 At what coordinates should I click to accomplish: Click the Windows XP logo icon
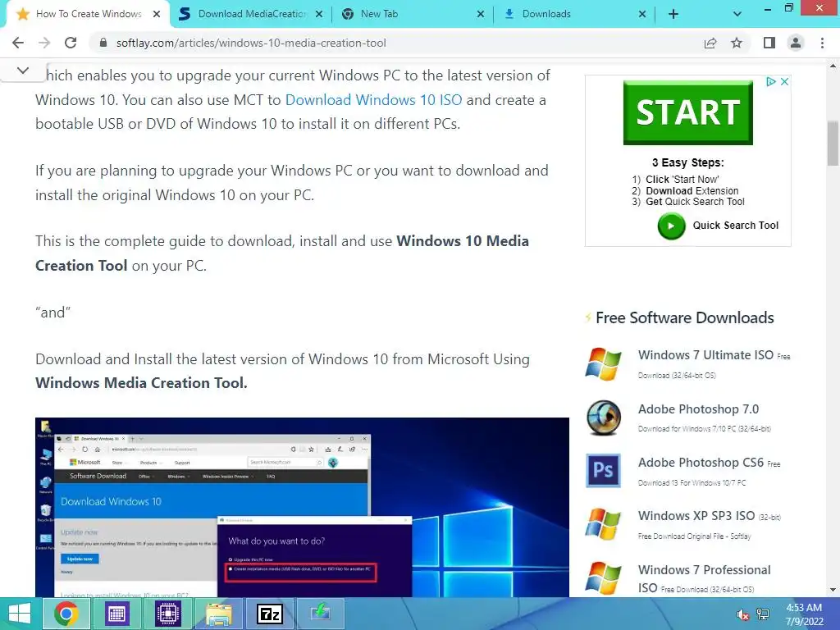[603, 524]
